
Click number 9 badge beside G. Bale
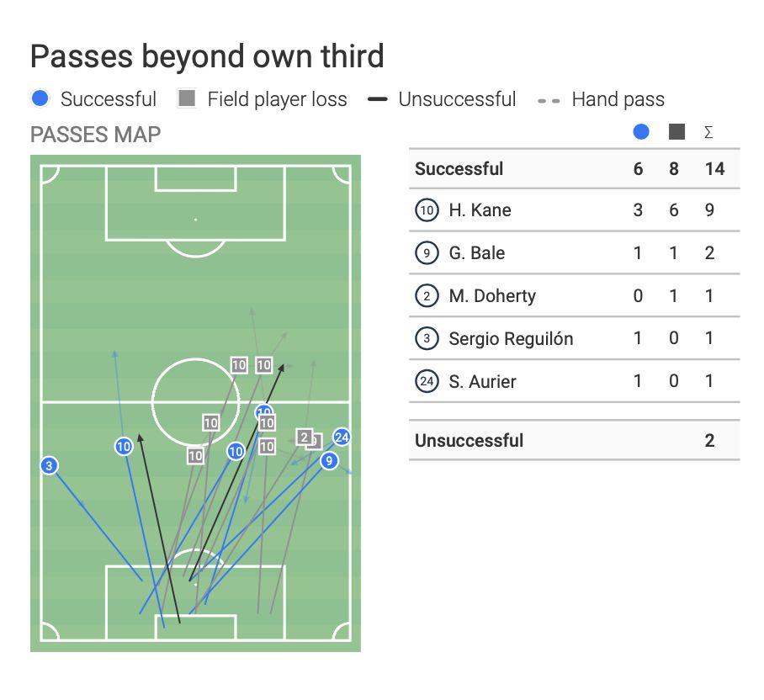click(x=427, y=253)
